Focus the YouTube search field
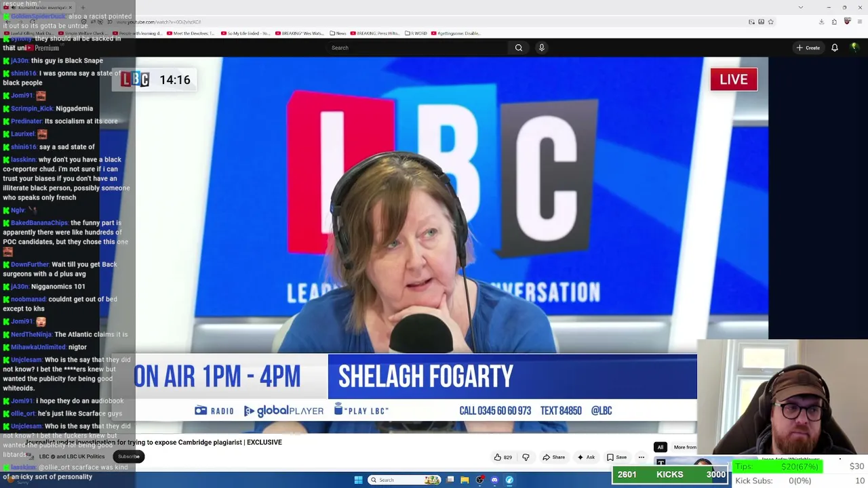This screenshot has height=488, width=868. [x=417, y=47]
